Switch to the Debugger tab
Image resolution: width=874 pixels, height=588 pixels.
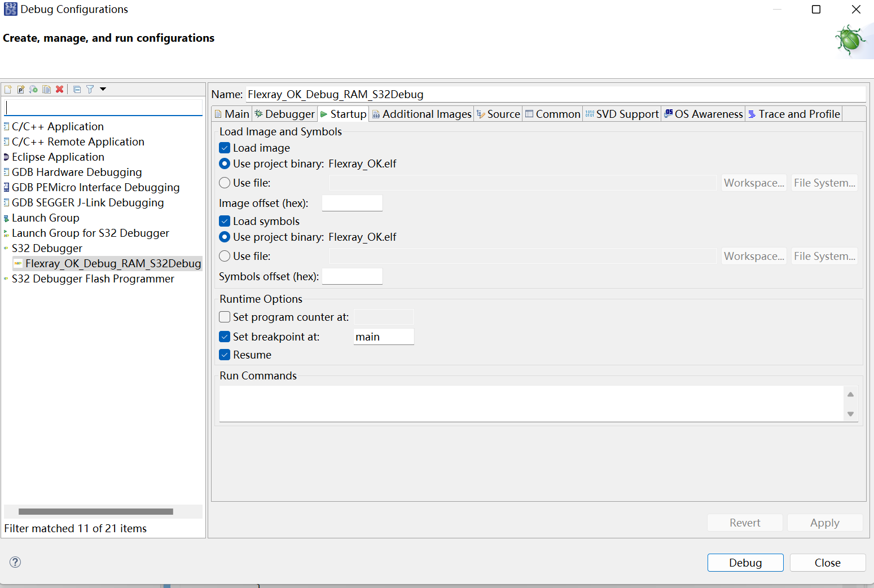[x=284, y=114]
